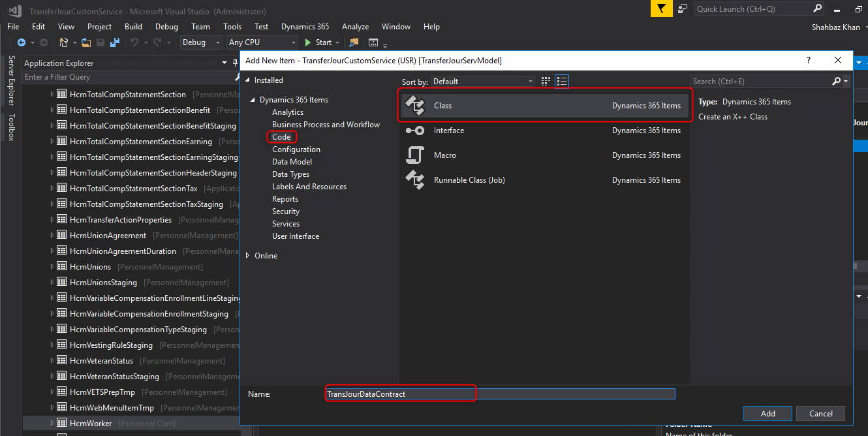
Task: Click the Save All toolbar icon
Action: [x=115, y=42]
